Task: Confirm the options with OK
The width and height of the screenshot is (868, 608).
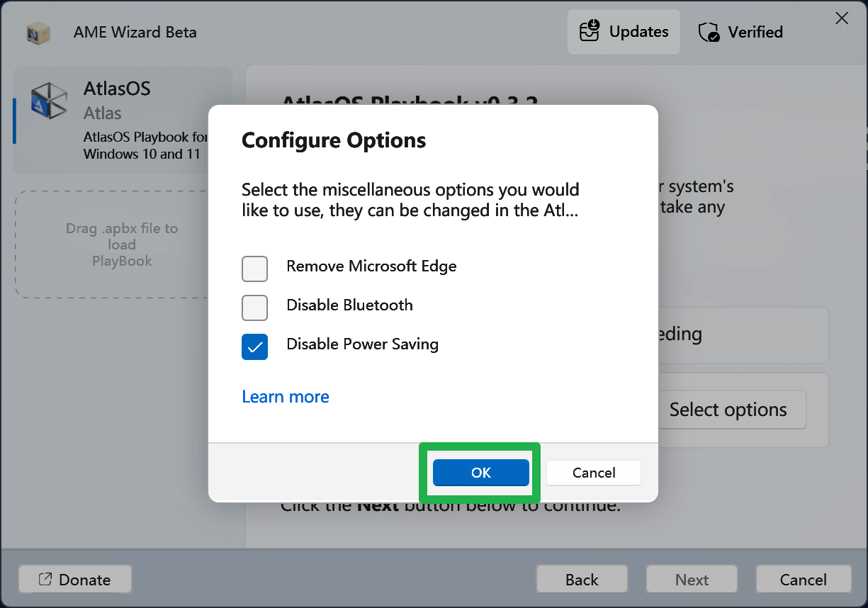Action: tap(481, 473)
